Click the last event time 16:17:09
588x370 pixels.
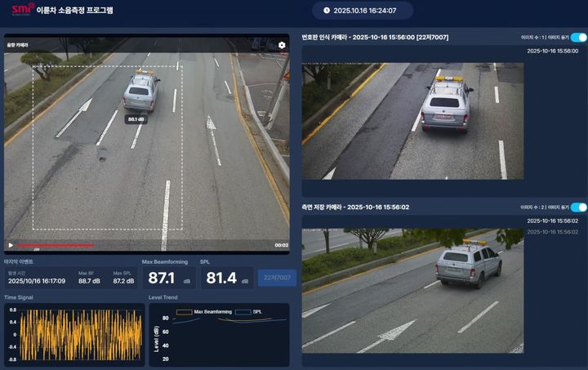pyautogui.click(x=37, y=280)
